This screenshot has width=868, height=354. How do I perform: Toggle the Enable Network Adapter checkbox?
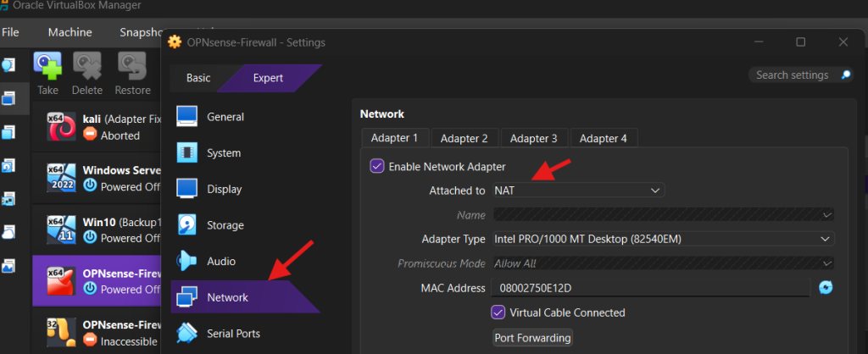(x=377, y=167)
